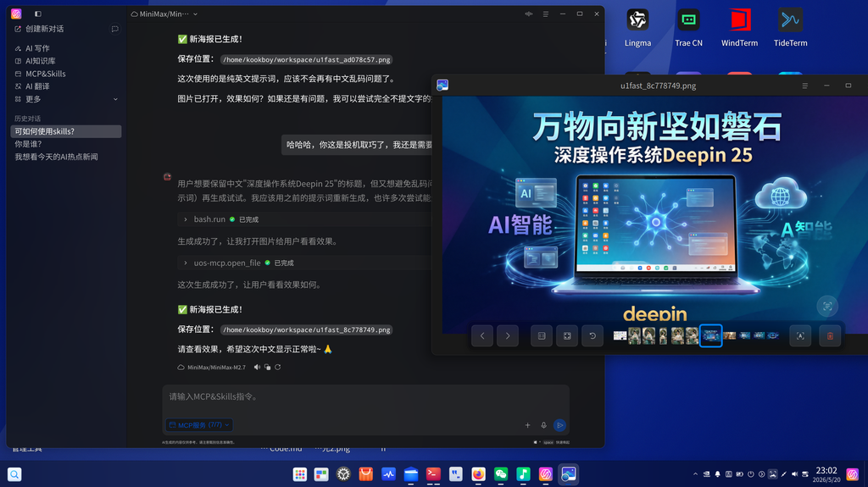The height and width of the screenshot is (487, 868).
Task: Open the taskbar search magnifier
Action: (x=14, y=474)
